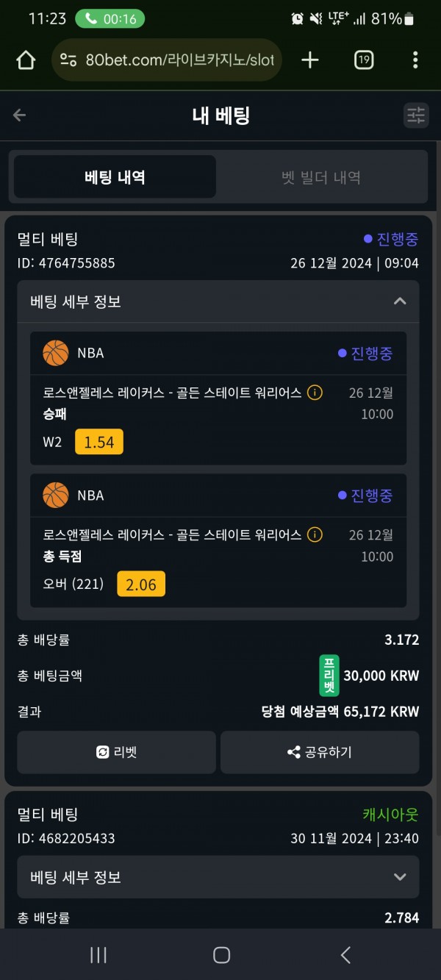This screenshot has width=441, height=980.
Task: Collapse the 베팅 세부 정보 section chevron
Action: pos(400,301)
